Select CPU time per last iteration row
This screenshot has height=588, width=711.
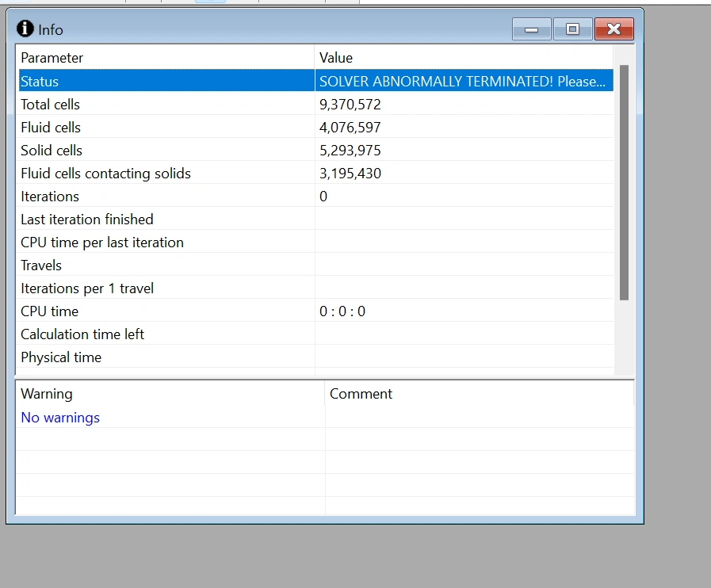[x=316, y=242]
